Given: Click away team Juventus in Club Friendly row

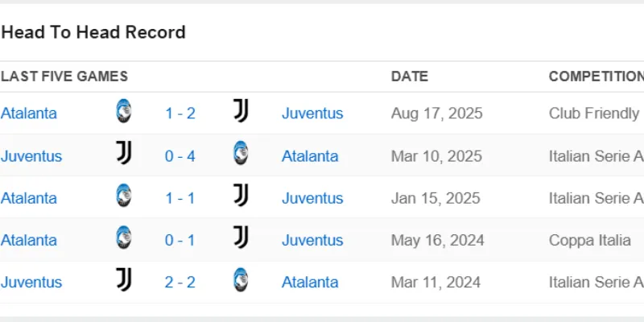Looking at the screenshot, I should tap(312, 114).
